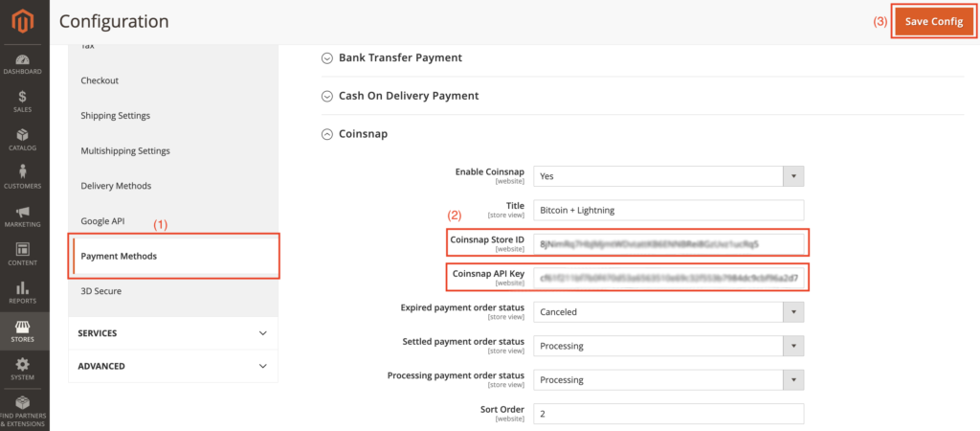980x431 pixels.
Task: Open the System gear icon
Action: [22, 365]
